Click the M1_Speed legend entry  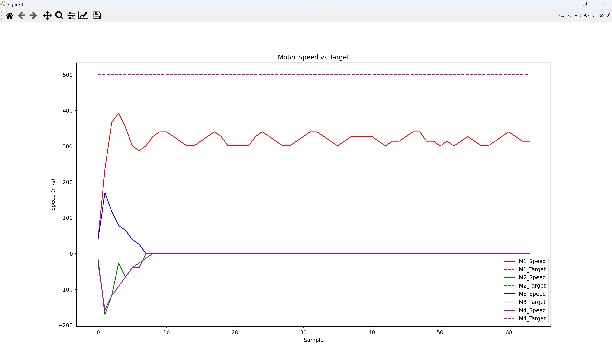pos(532,261)
